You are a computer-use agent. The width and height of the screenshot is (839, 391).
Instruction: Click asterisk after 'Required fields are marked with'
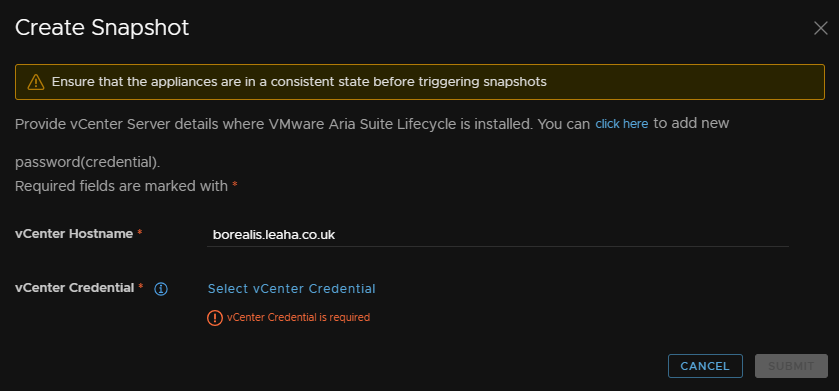234,185
